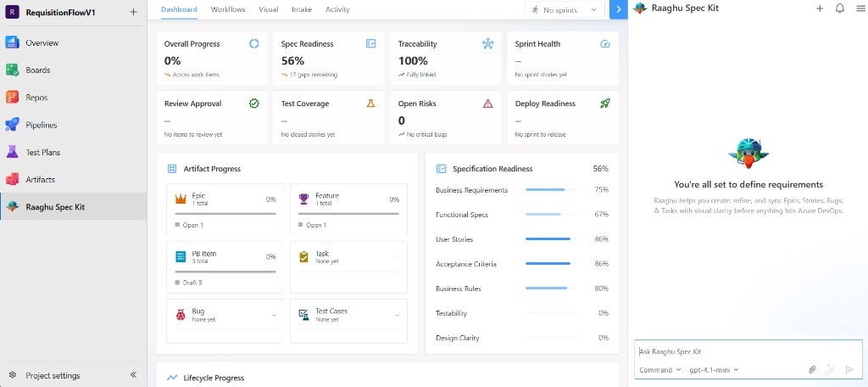This screenshot has width=868, height=387.
Task: Click the Task clipboard icon
Action: point(304,256)
